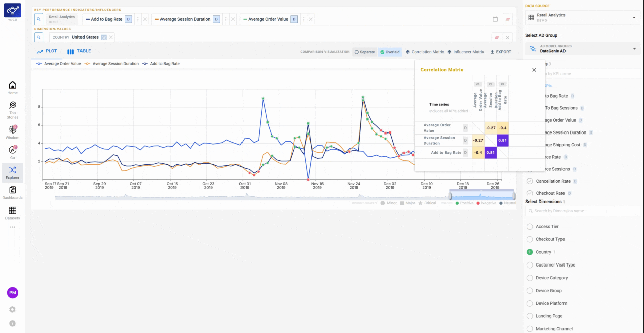Deselect the Country dimension

pos(530,252)
